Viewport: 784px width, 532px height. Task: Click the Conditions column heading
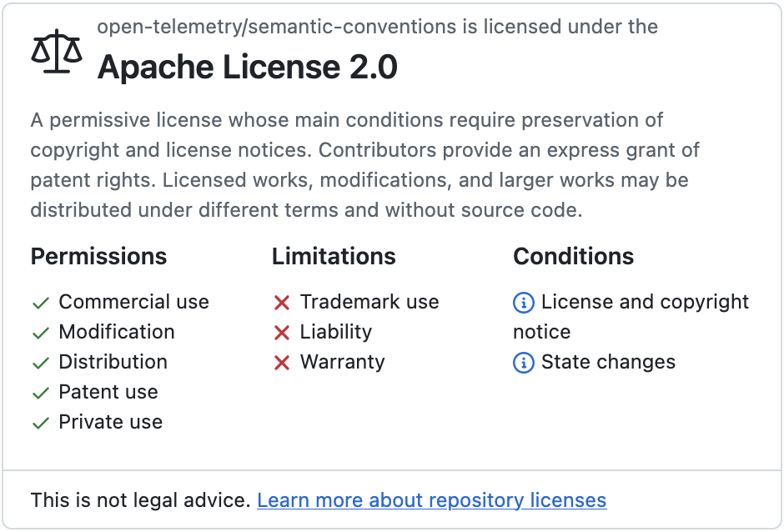pyautogui.click(x=573, y=256)
